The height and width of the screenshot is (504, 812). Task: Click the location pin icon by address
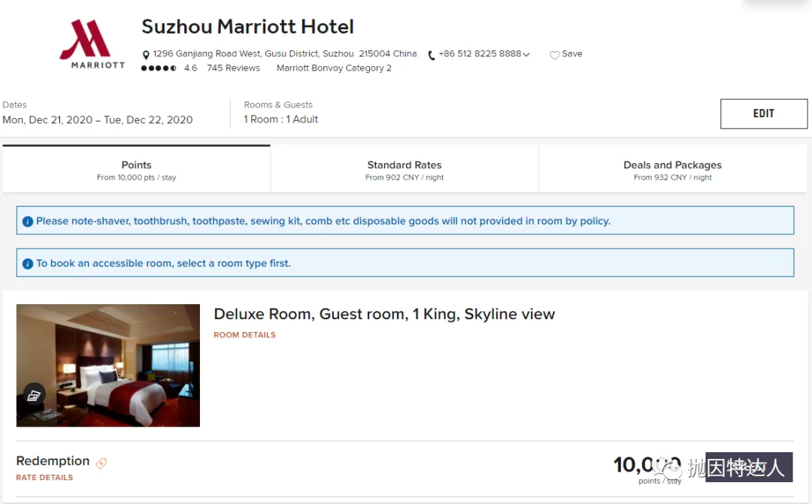[146, 55]
